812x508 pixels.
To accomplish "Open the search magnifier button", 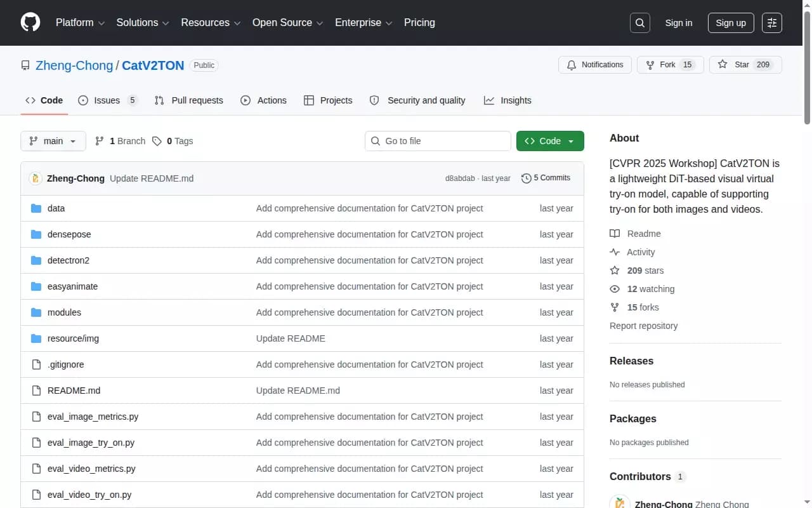I will [x=640, y=23].
